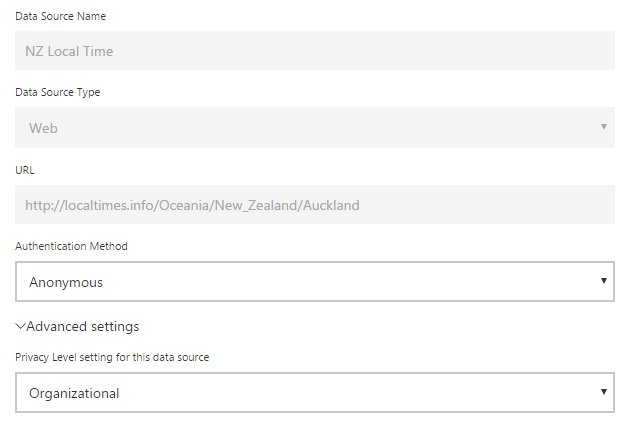Click the 'Advanced settings' label text
This screenshot has height=423, width=628.
tap(83, 326)
